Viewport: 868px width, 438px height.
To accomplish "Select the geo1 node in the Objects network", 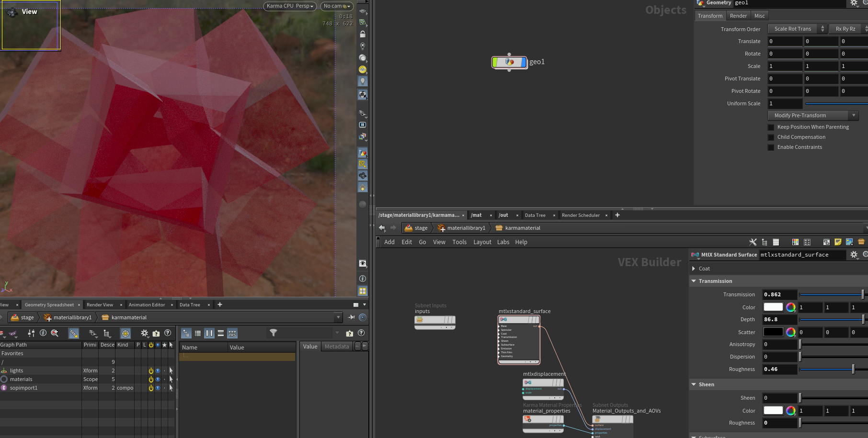I will (509, 62).
